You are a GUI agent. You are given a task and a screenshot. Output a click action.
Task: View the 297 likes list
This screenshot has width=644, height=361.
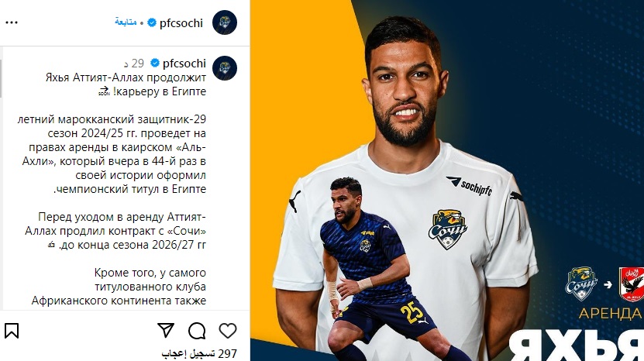pyautogui.click(x=199, y=353)
